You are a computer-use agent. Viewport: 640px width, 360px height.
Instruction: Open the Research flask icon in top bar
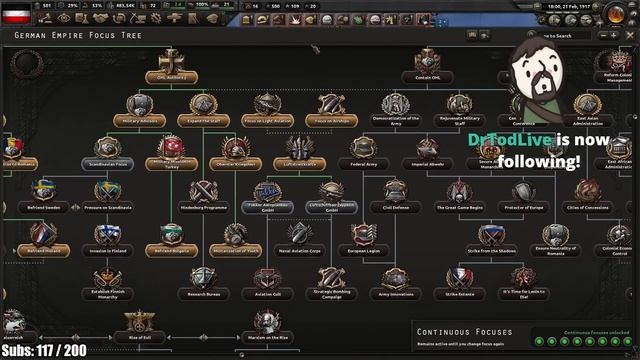point(82,18)
